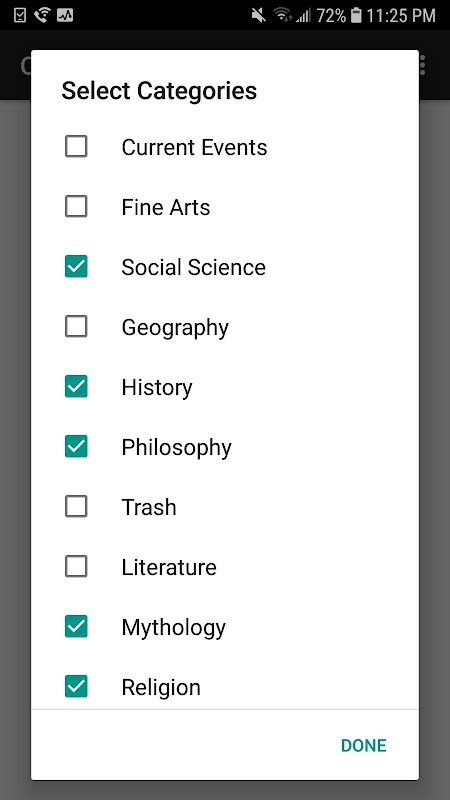Tap the DONE button

point(364,745)
